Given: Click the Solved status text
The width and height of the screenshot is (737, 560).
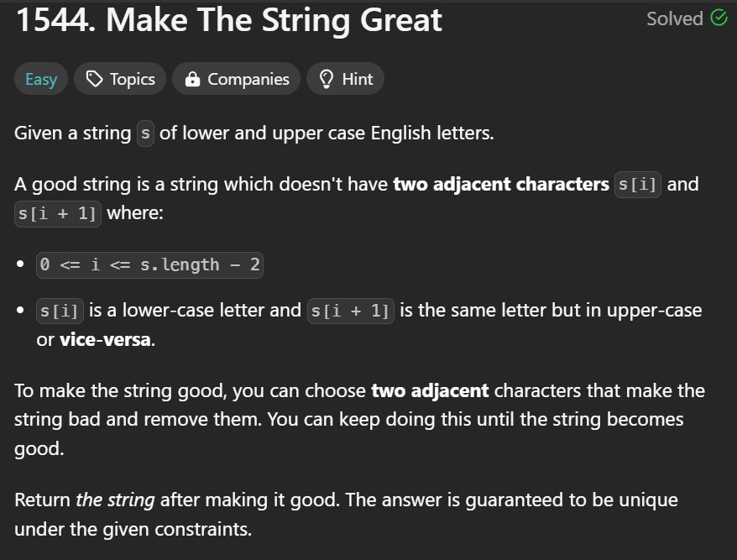Looking at the screenshot, I should (675, 18).
